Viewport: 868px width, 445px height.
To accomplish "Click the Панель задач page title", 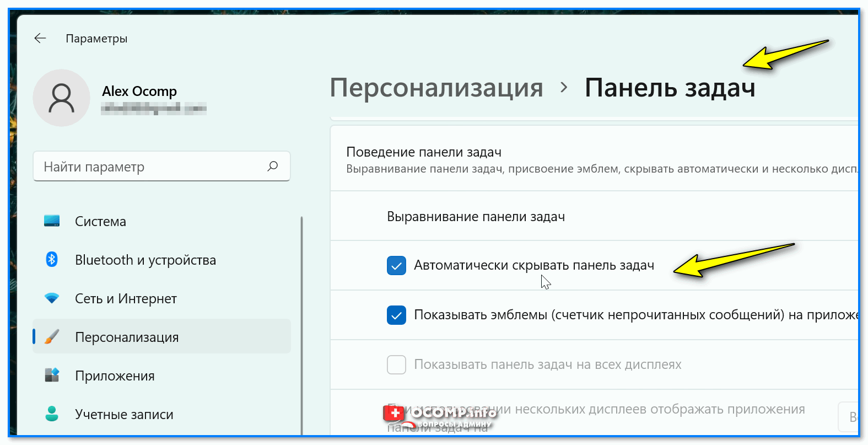I will pyautogui.click(x=670, y=88).
